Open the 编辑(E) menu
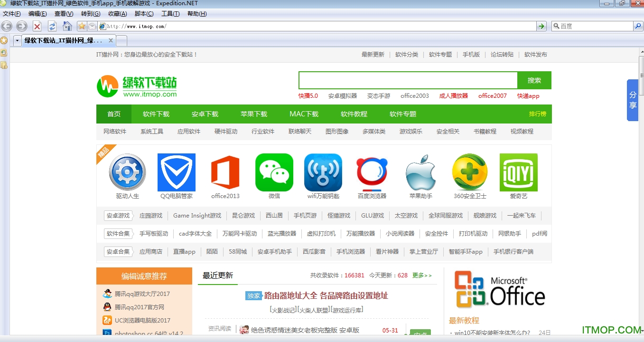The height and width of the screenshot is (342, 644). pos(37,14)
